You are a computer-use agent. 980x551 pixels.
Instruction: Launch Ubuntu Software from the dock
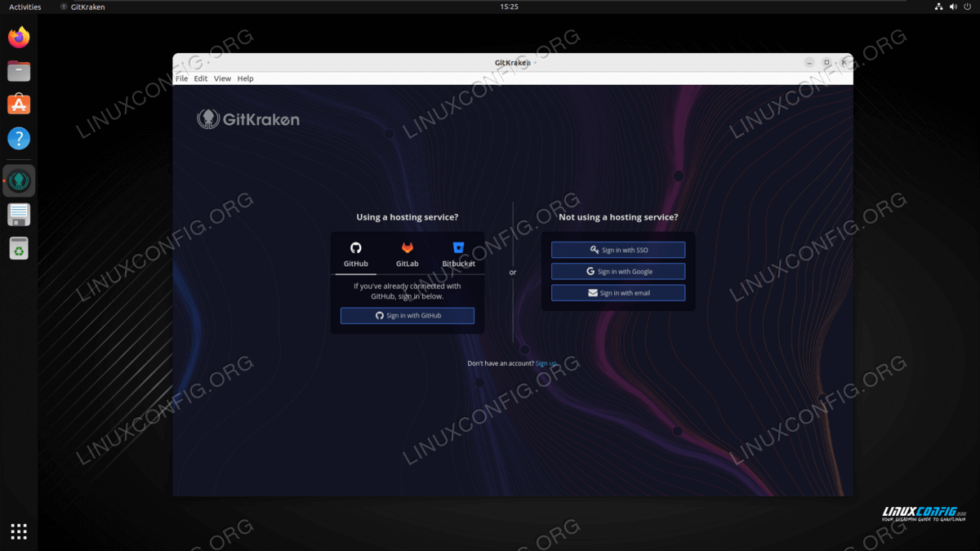pos(19,104)
